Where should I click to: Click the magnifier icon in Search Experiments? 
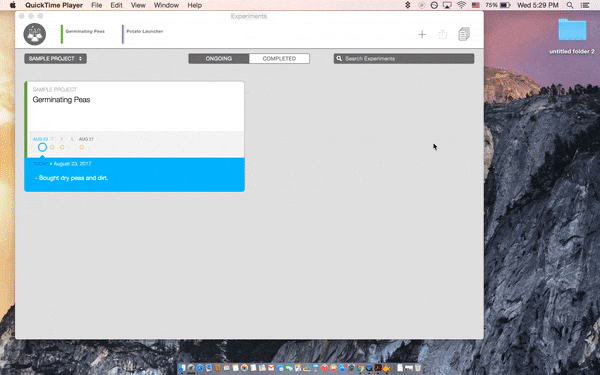[339, 59]
